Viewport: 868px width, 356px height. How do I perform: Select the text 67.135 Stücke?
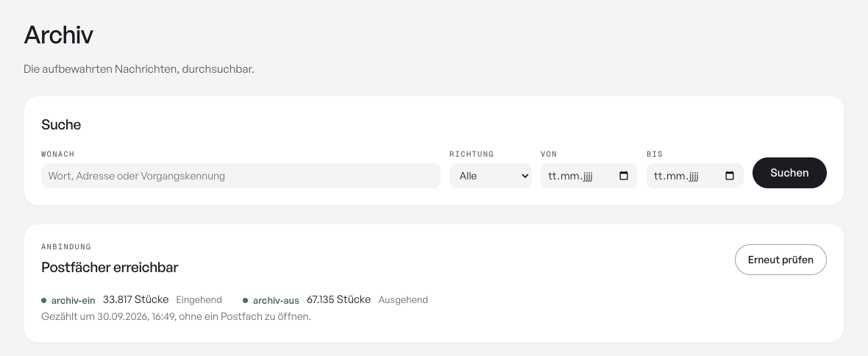339,299
